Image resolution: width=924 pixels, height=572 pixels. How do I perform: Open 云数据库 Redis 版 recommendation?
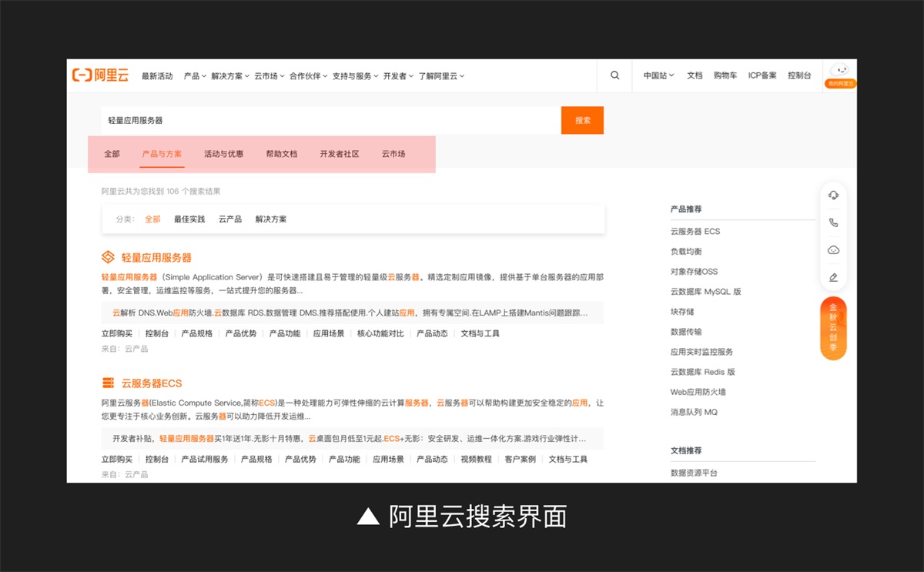point(703,371)
